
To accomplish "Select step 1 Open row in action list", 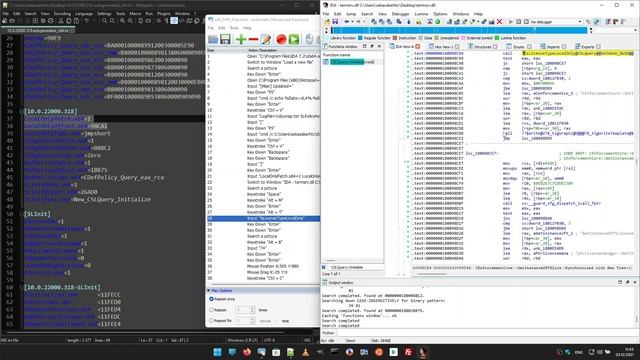I will point(263,56).
